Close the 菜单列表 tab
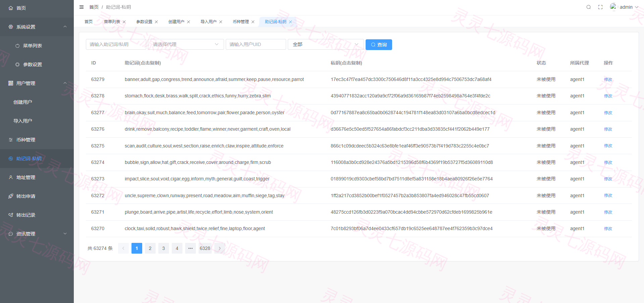 point(124,22)
